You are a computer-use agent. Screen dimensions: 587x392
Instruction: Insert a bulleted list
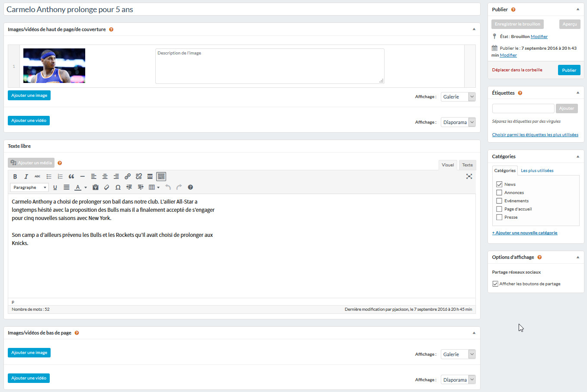[x=49, y=176]
